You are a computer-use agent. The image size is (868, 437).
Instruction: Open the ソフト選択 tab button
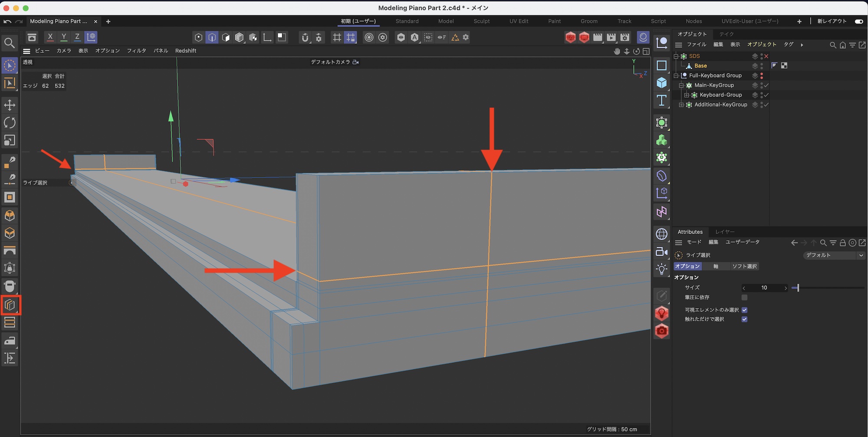click(x=744, y=266)
